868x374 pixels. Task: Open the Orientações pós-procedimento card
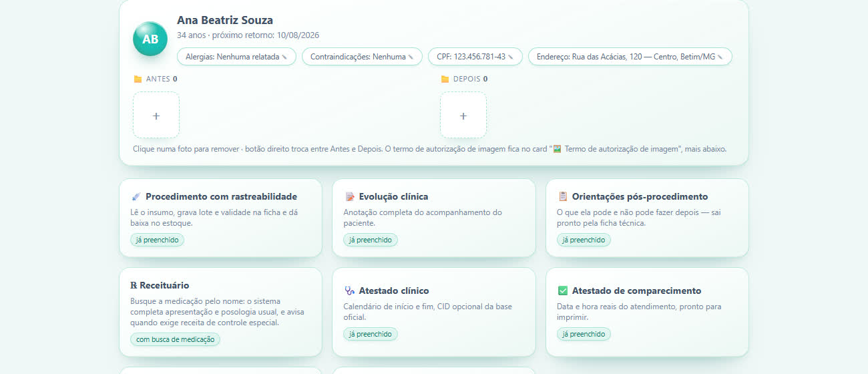point(647,218)
